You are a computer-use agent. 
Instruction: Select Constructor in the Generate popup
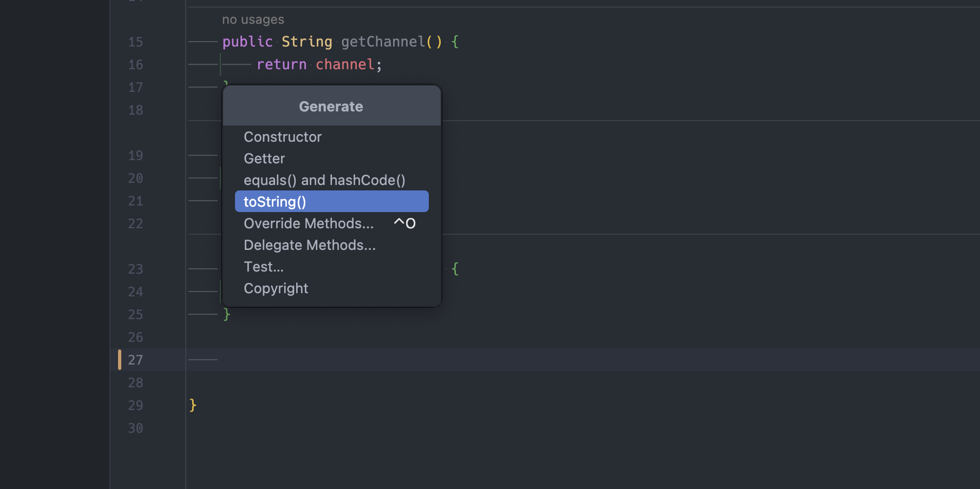[x=283, y=137]
